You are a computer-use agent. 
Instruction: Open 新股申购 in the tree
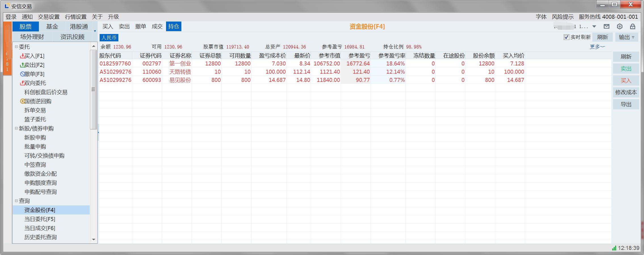[x=35, y=137]
